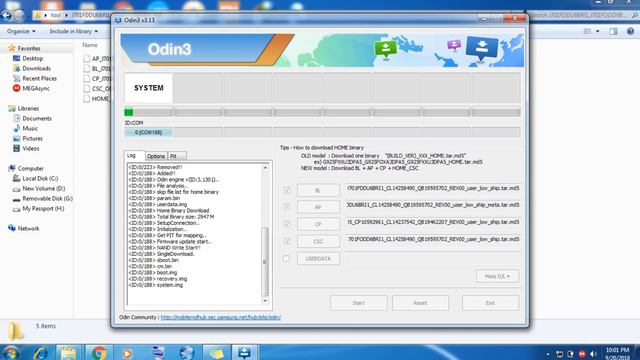Open Windows Explorer taskbar icon

(69, 353)
